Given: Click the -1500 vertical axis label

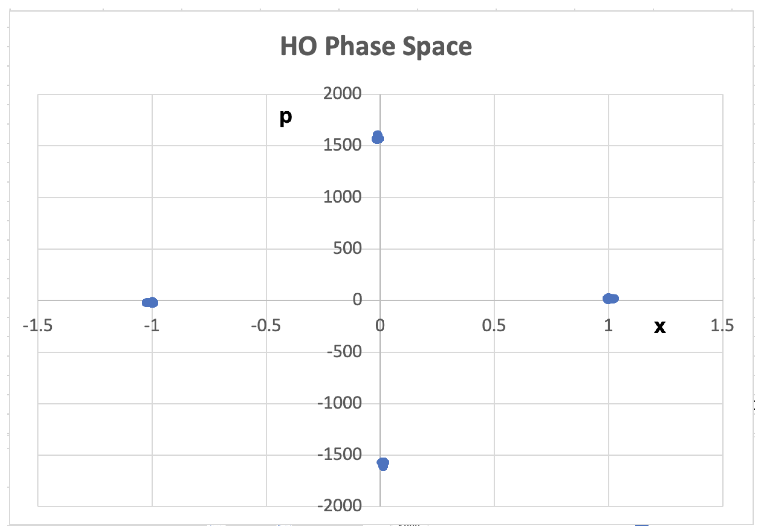Looking at the screenshot, I should point(339,455).
